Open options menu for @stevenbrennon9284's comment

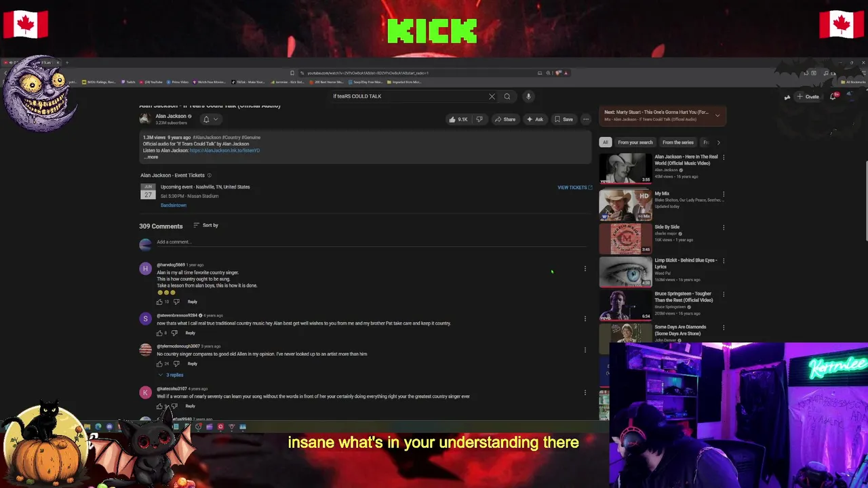[x=585, y=319]
